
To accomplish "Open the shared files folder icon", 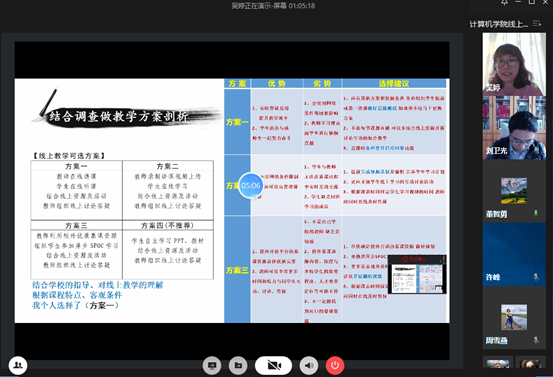I will (238, 365).
